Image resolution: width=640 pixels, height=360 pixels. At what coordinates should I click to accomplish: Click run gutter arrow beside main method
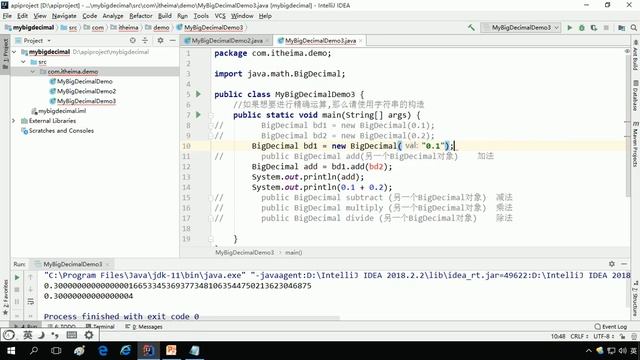point(198,115)
